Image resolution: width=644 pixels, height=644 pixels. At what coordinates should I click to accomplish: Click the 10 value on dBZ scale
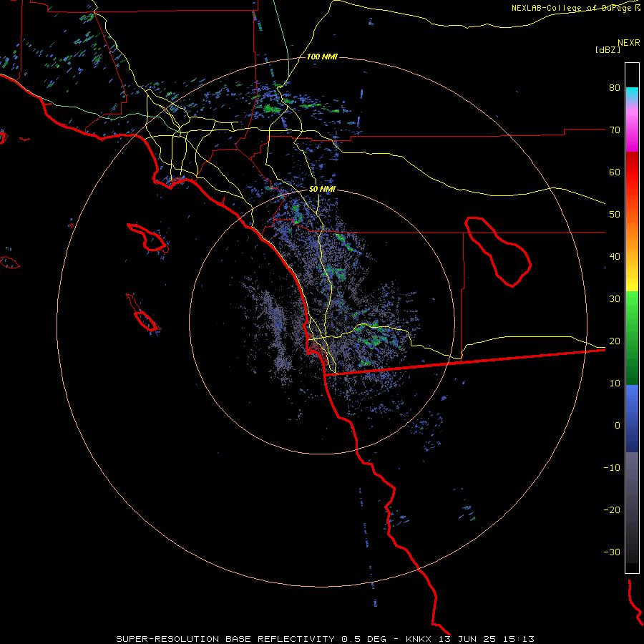pos(615,384)
